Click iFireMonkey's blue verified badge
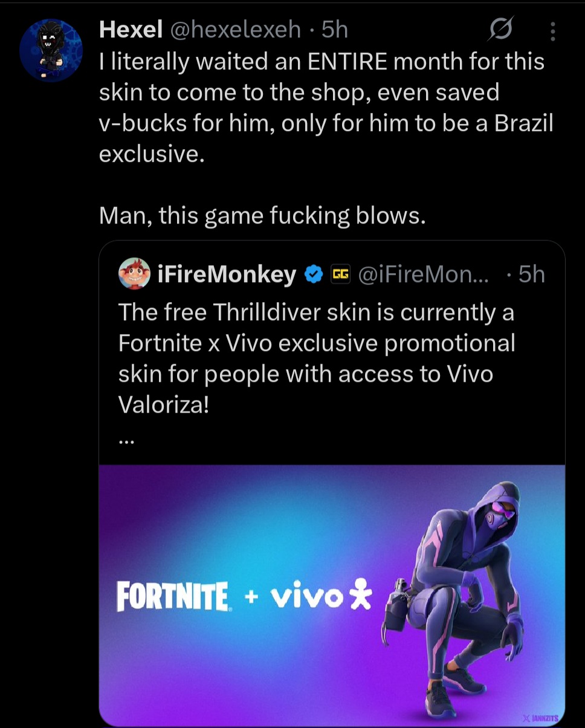 (312, 275)
